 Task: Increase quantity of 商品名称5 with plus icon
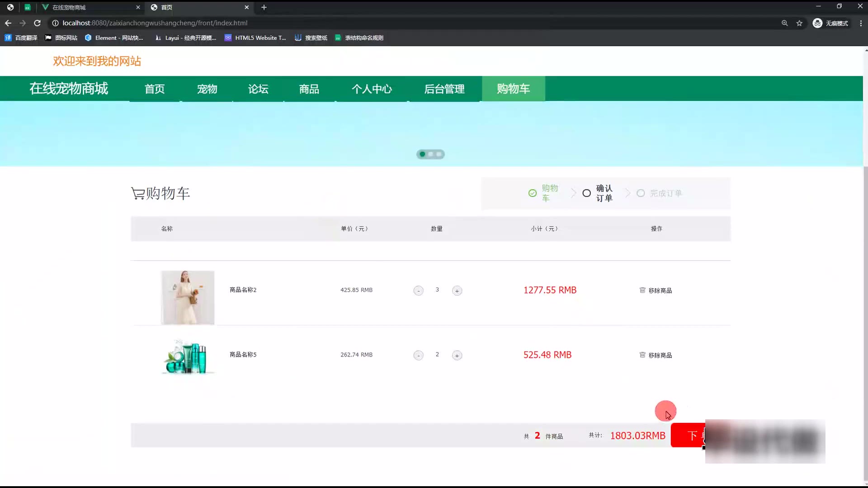tap(457, 356)
